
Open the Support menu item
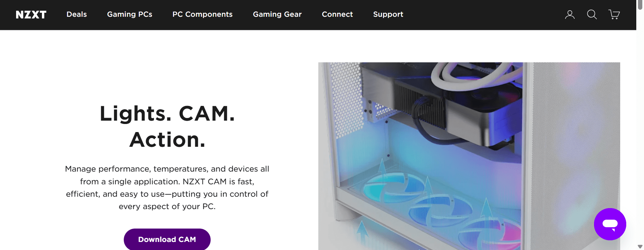pos(388,14)
